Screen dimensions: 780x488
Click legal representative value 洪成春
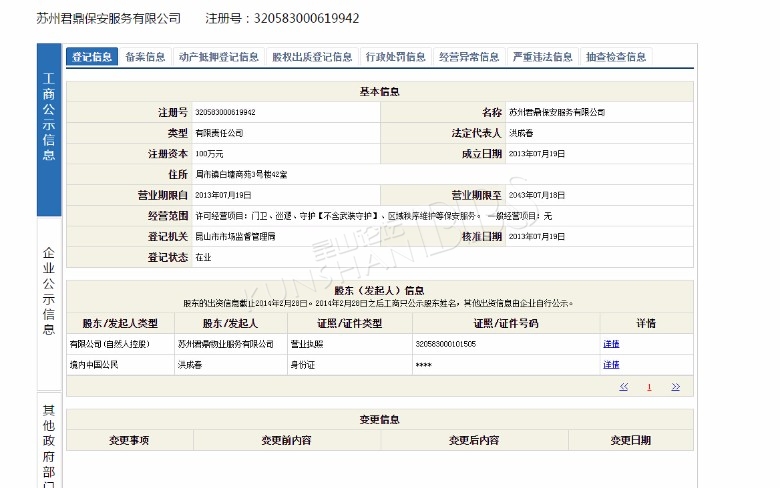(x=521, y=133)
